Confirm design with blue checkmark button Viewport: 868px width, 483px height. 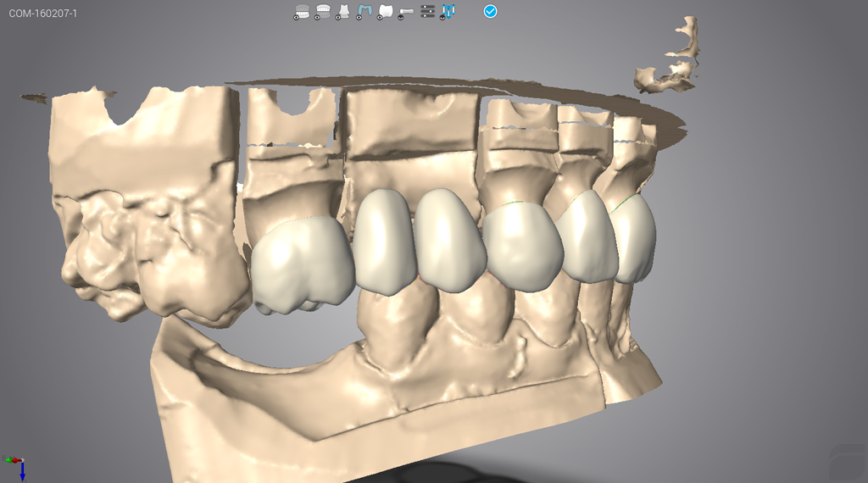[491, 11]
